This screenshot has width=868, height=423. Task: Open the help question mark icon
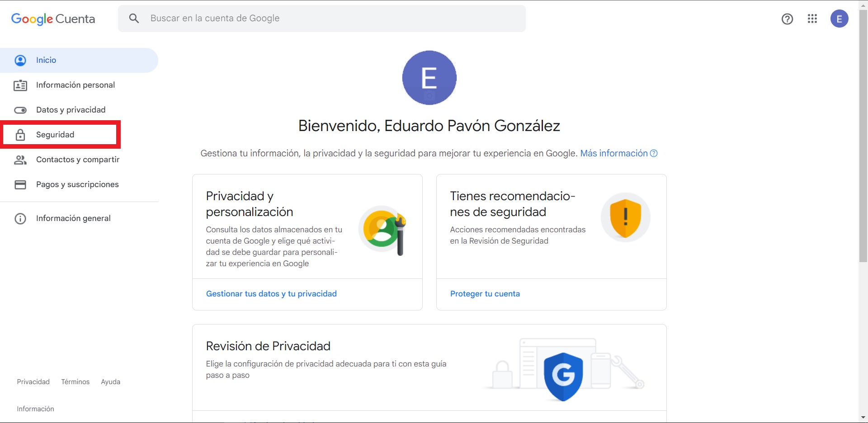tap(787, 19)
